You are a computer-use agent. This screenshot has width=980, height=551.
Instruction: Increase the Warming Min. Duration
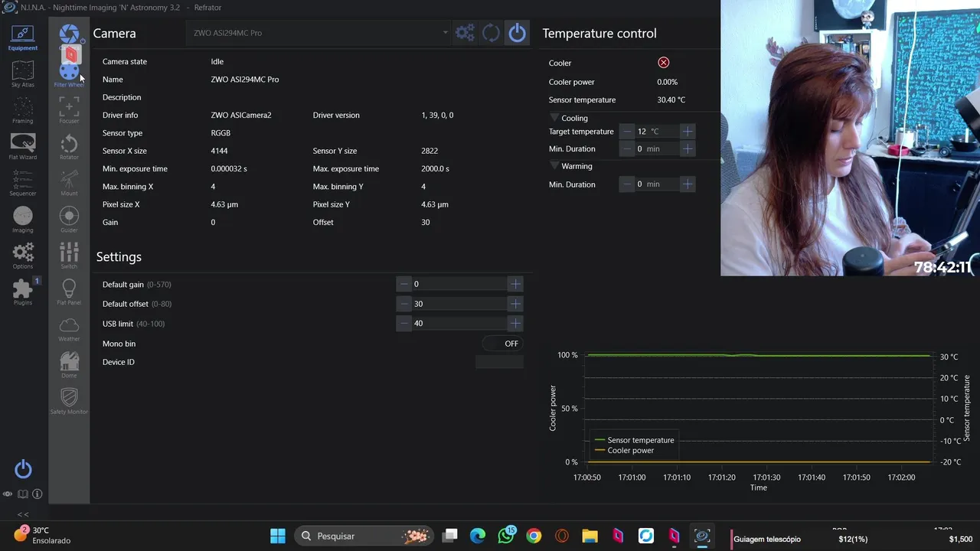[x=688, y=184]
